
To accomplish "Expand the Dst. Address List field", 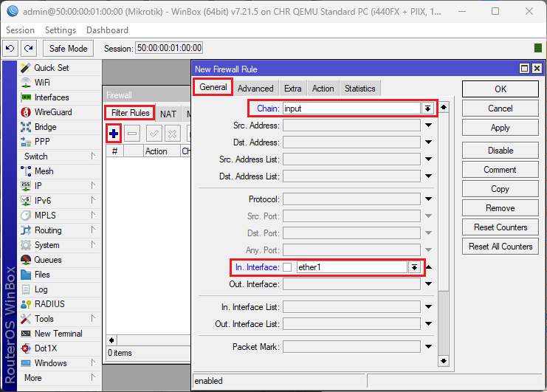I will (428, 176).
